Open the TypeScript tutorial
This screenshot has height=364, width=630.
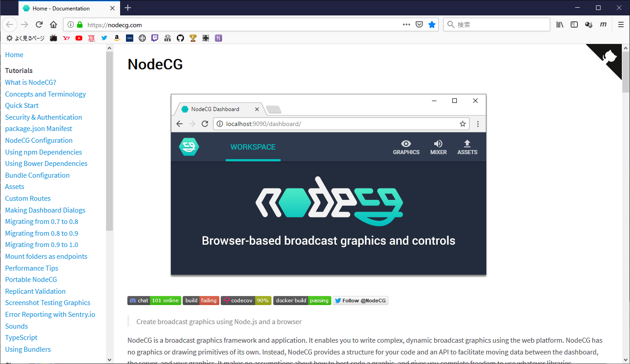pyautogui.click(x=21, y=338)
